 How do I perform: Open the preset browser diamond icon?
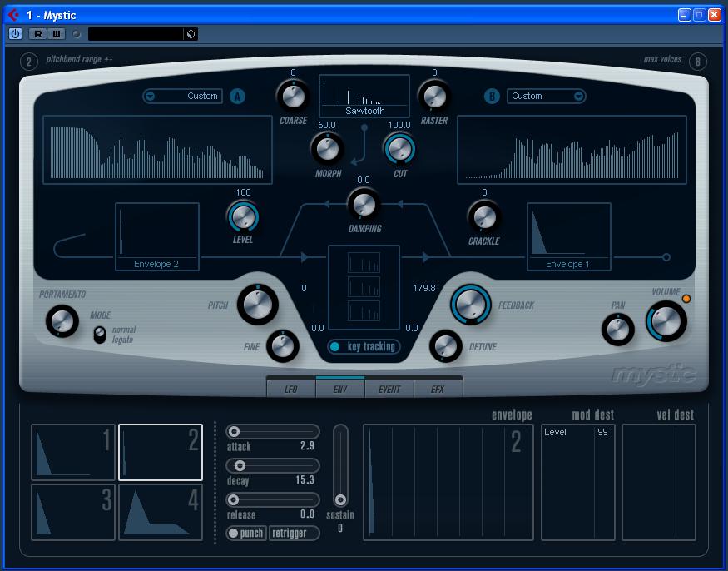point(191,34)
